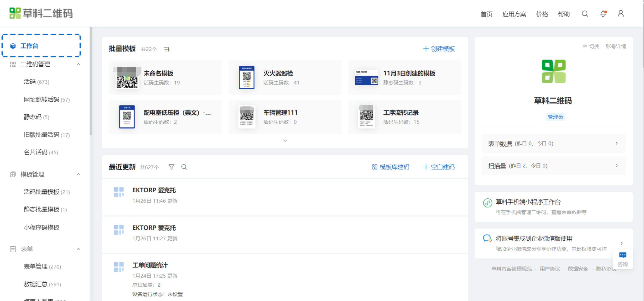Click 创建模板 button
Image resolution: width=644 pixels, height=301 pixels.
439,49
